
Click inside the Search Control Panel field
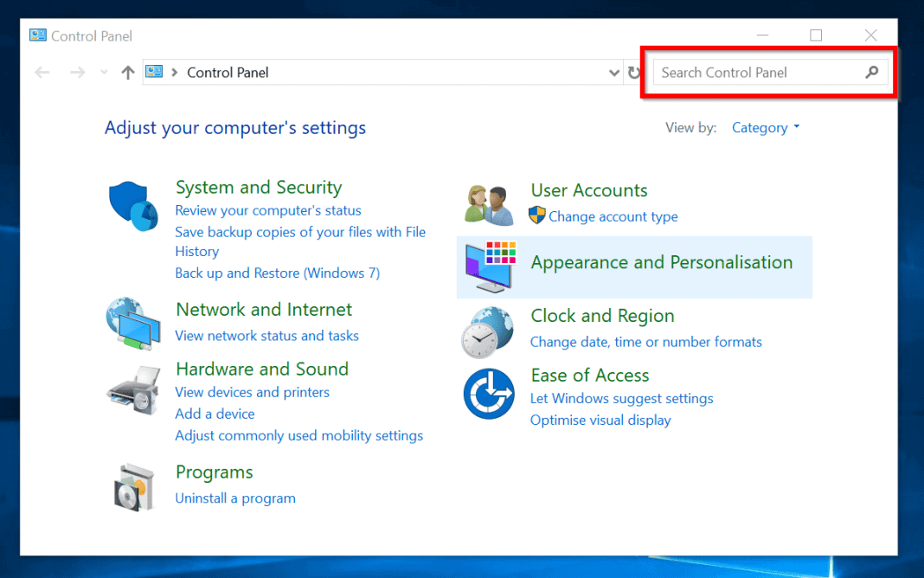click(x=753, y=73)
